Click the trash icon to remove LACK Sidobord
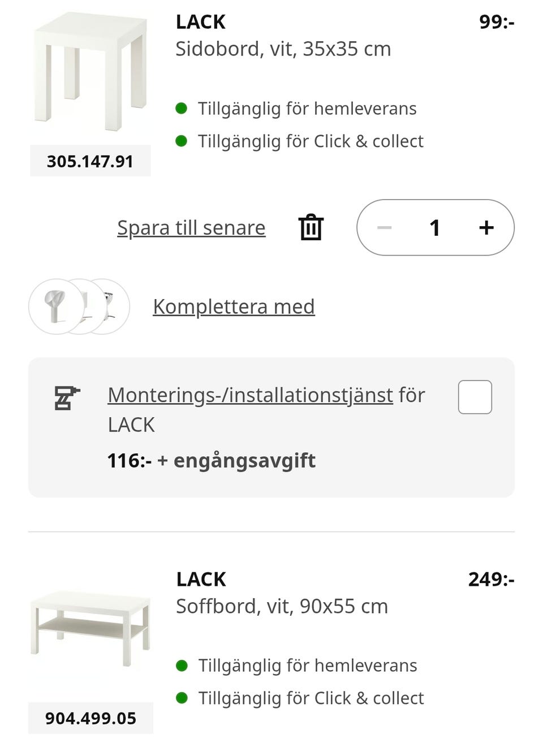Image resolution: width=543 pixels, height=756 pixels. coord(311,227)
